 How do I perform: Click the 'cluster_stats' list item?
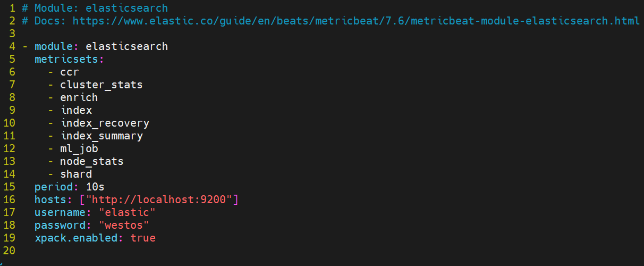click(101, 85)
